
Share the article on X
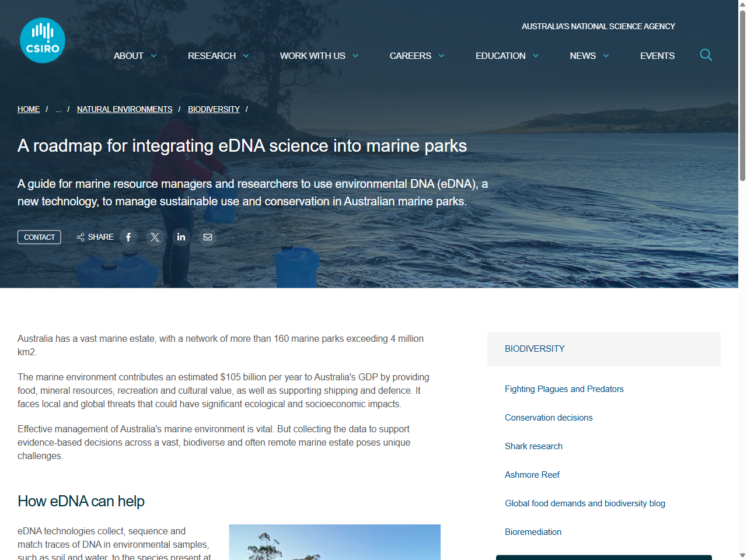tap(155, 237)
